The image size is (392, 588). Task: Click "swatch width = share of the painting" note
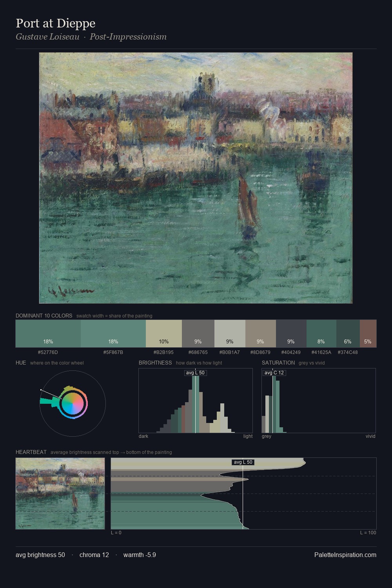pyautogui.click(x=114, y=316)
